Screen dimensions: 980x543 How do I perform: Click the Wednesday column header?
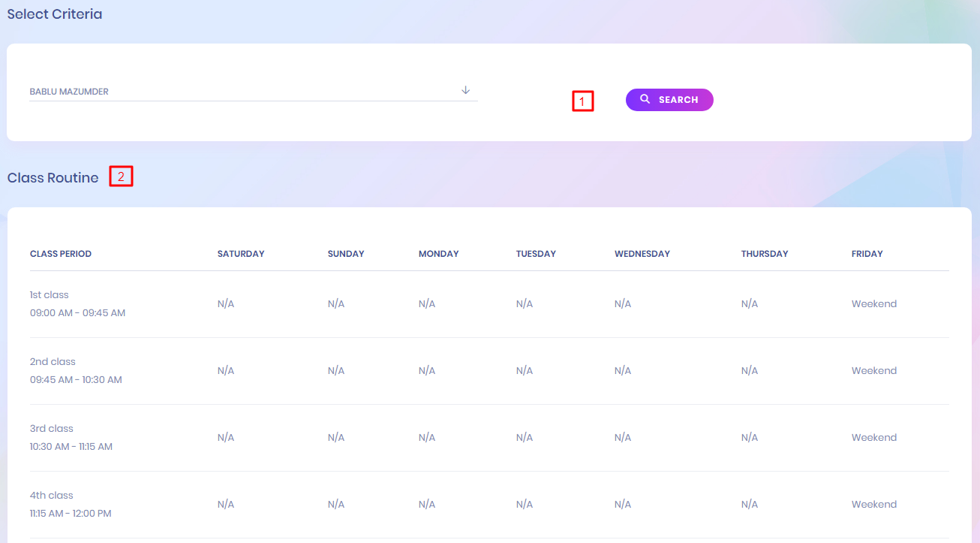642,254
